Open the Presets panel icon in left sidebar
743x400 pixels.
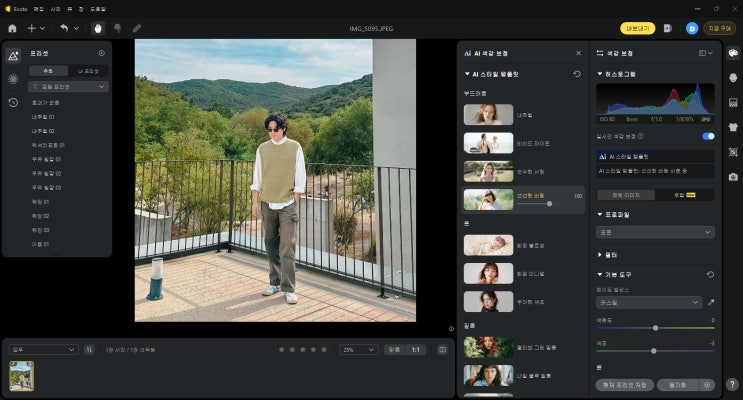(x=13, y=56)
